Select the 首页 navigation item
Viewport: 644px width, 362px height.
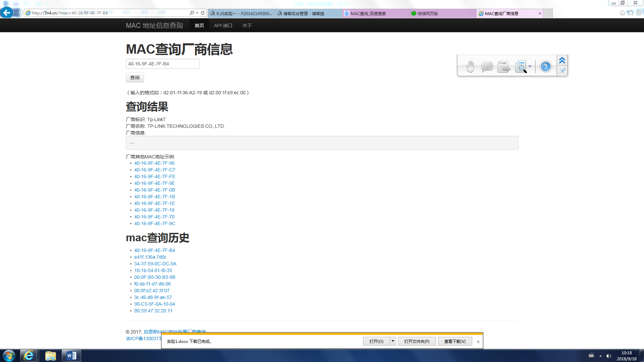coord(199,25)
